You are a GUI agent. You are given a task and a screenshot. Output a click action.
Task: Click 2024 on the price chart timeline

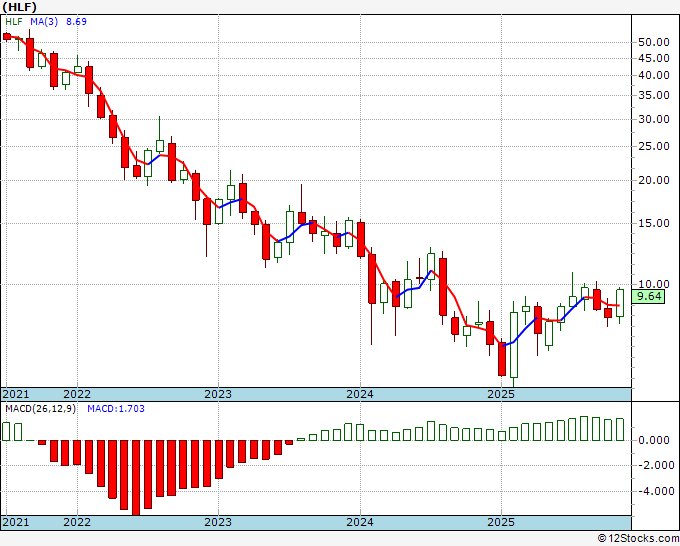click(360, 394)
